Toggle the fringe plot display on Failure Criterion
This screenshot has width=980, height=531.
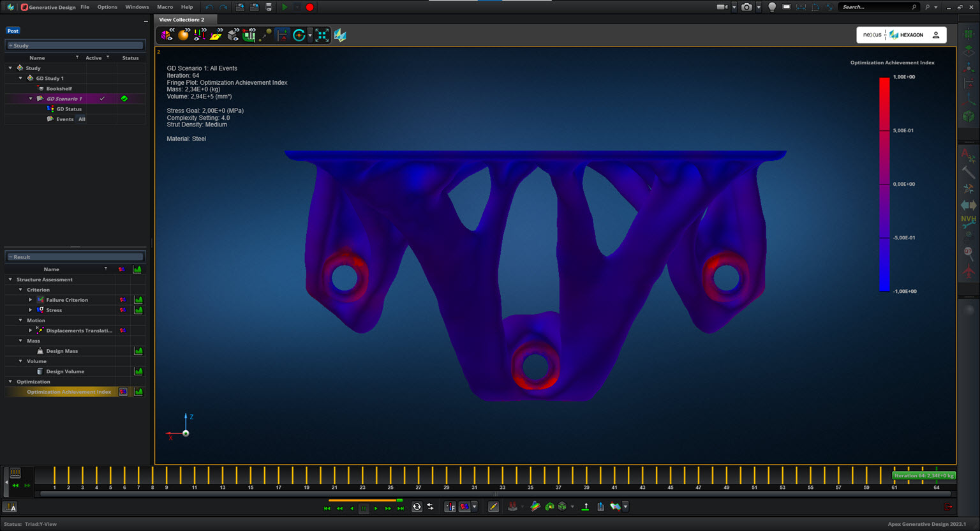pyautogui.click(x=122, y=299)
